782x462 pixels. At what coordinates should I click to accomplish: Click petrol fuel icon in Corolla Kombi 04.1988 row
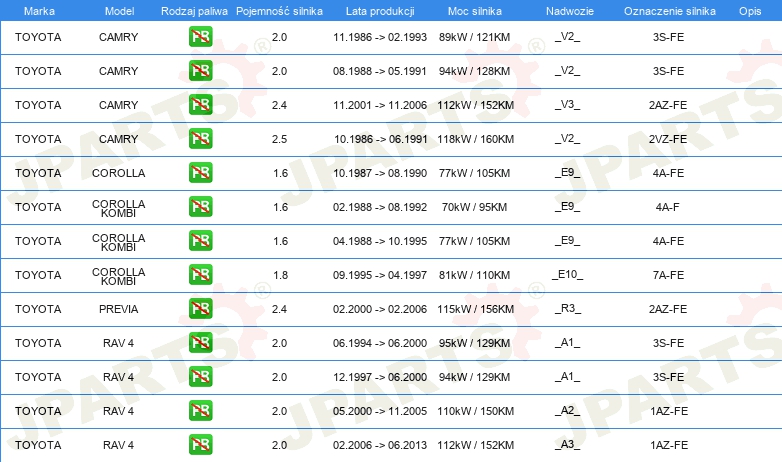tap(200, 240)
